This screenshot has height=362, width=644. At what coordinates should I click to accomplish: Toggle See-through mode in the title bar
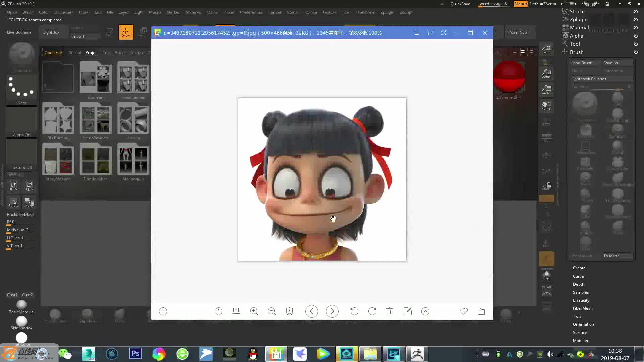pyautogui.click(x=491, y=4)
